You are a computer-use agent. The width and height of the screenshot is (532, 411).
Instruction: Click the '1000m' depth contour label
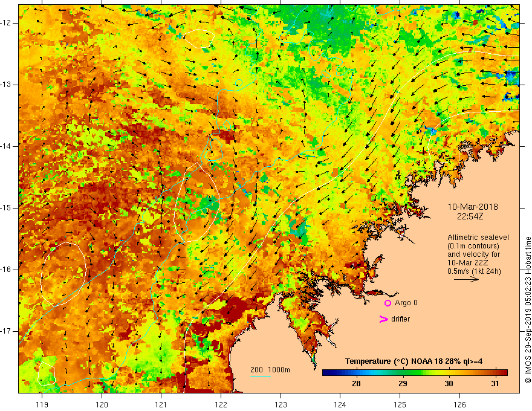[279, 370]
